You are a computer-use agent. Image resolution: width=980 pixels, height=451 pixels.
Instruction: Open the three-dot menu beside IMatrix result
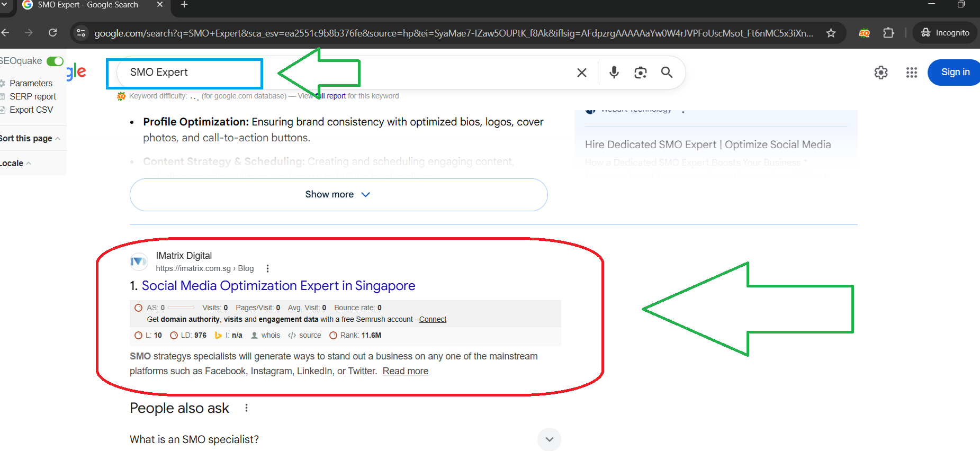point(267,268)
